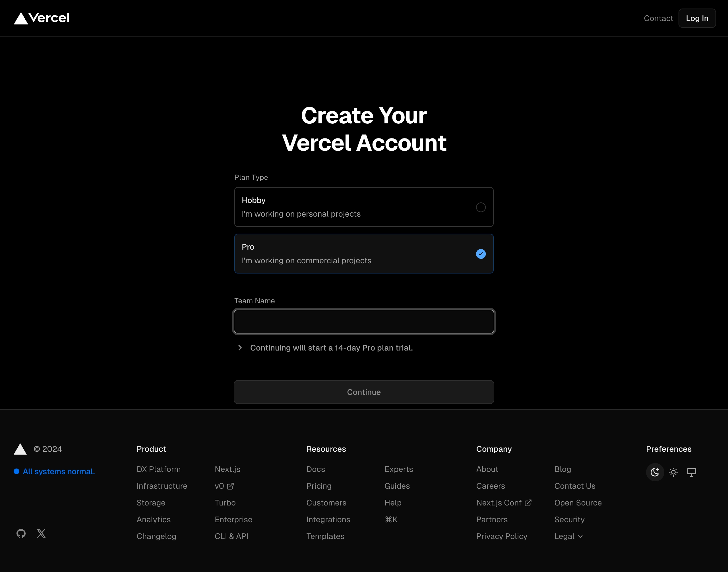Select system theme monitor icon

[692, 472]
